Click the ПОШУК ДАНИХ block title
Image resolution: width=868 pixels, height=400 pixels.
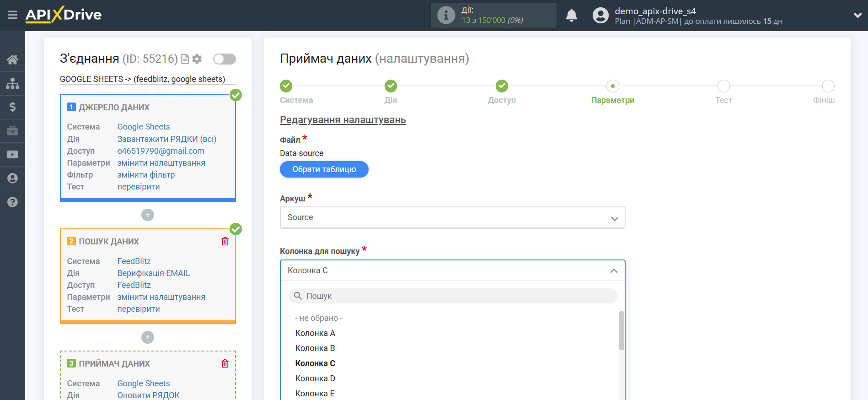pos(109,242)
